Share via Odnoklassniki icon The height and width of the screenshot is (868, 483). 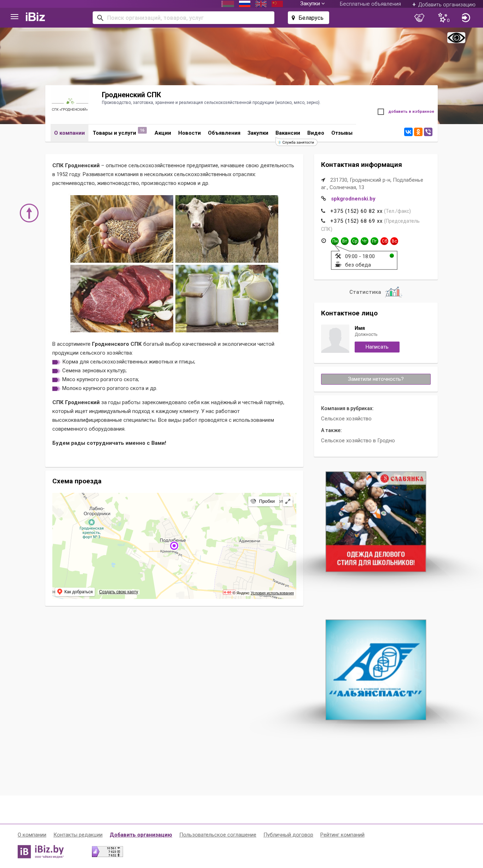(x=418, y=132)
